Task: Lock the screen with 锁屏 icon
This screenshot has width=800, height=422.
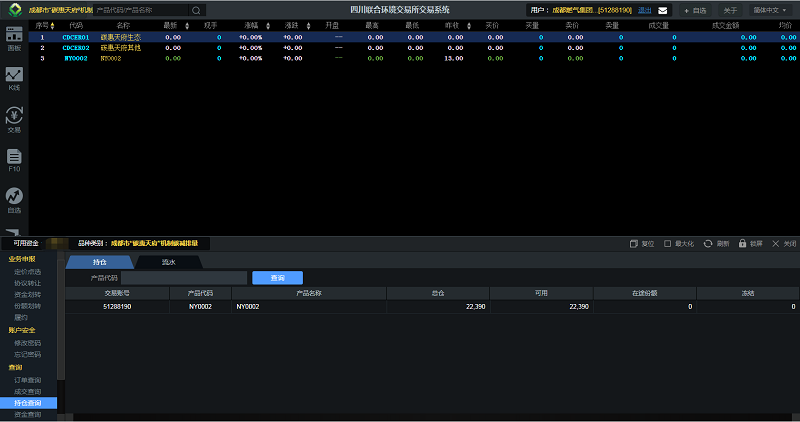Action: [743, 243]
